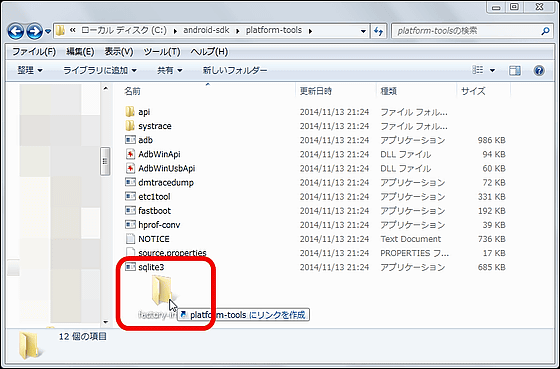560x369 pixels.
Task: Select the source.properties file icon
Action: (x=130, y=253)
